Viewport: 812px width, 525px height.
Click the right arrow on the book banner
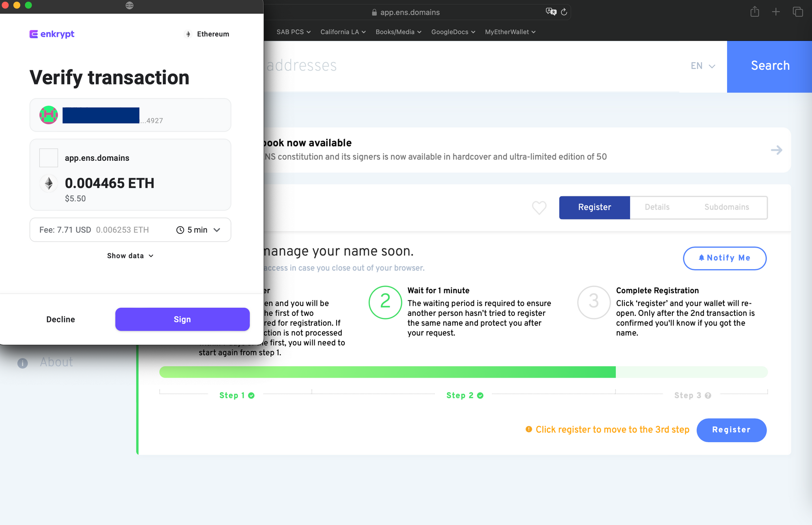pyautogui.click(x=777, y=150)
